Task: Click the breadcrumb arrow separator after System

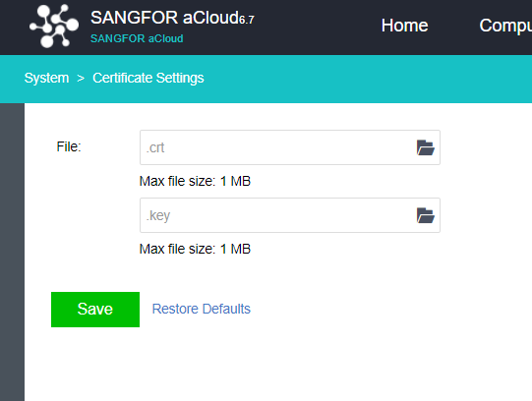Action: coord(81,79)
